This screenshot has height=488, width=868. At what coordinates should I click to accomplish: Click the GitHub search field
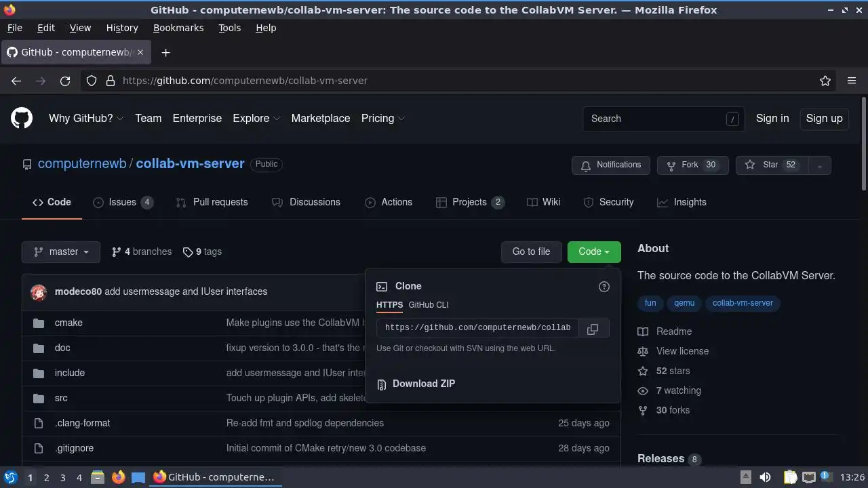pyautogui.click(x=663, y=119)
